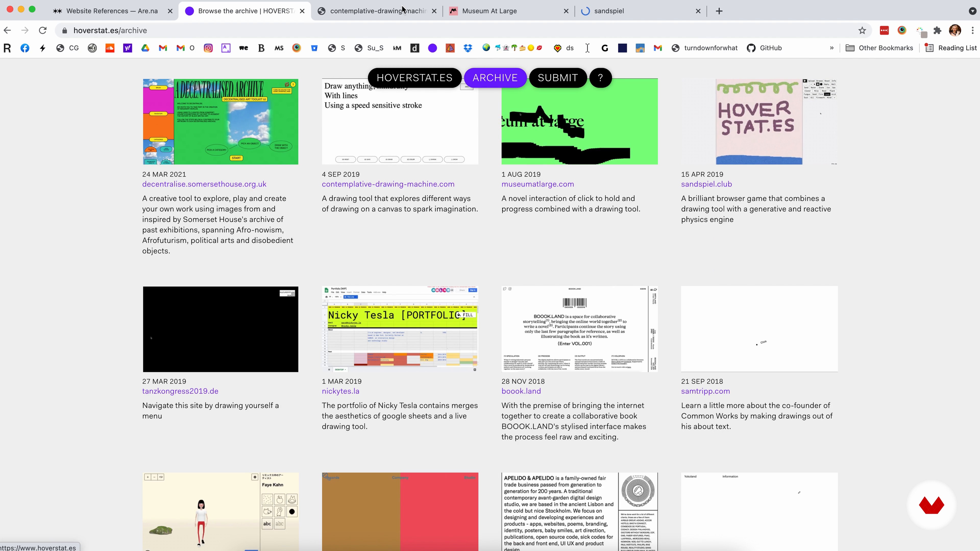980x551 pixels.
Task: Click the green Museum at Large thumbnail
Action: click(579, 122)
